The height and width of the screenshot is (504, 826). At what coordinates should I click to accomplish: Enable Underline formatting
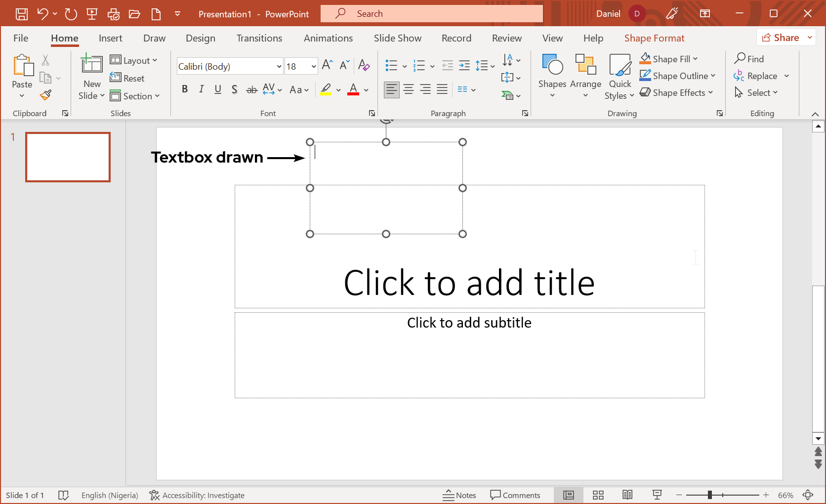click(218, 89)
